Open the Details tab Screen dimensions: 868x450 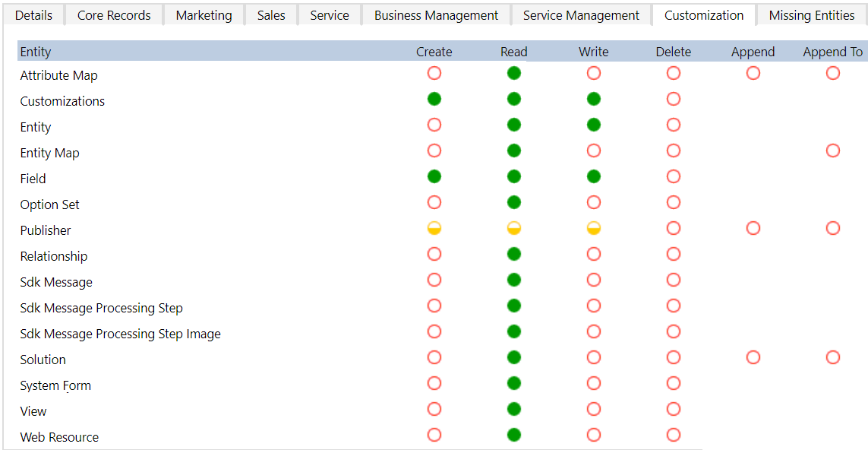[x=33, y=14]
